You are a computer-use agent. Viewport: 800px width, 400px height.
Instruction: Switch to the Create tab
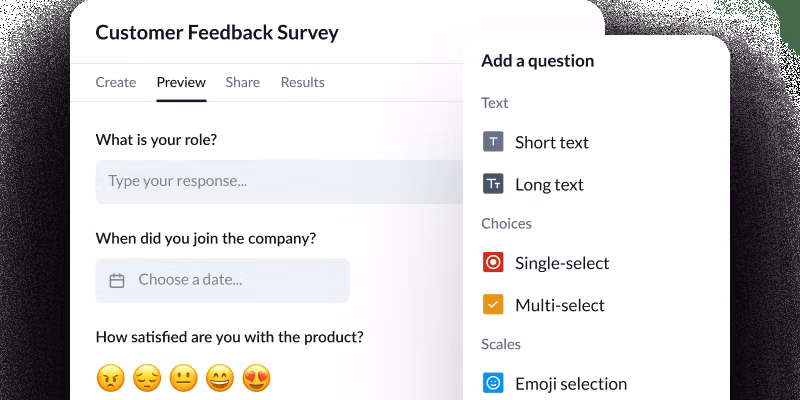pos(116,82)
